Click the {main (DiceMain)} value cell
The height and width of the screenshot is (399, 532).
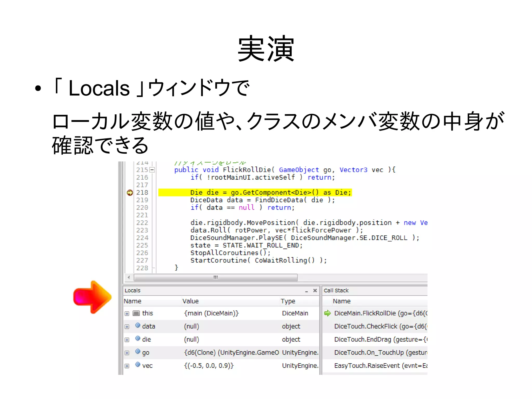pos(211,313)
